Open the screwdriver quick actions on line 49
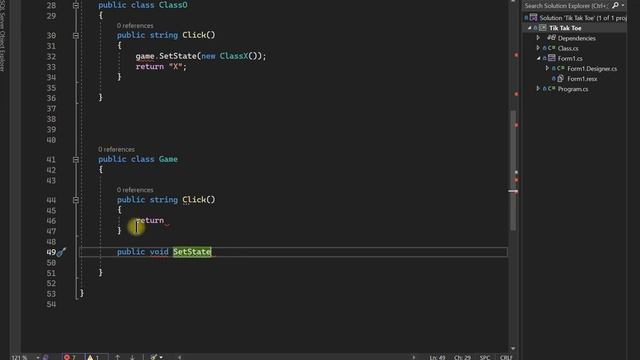Viewport: 640px width, 360px height. [x=61, y=252]
